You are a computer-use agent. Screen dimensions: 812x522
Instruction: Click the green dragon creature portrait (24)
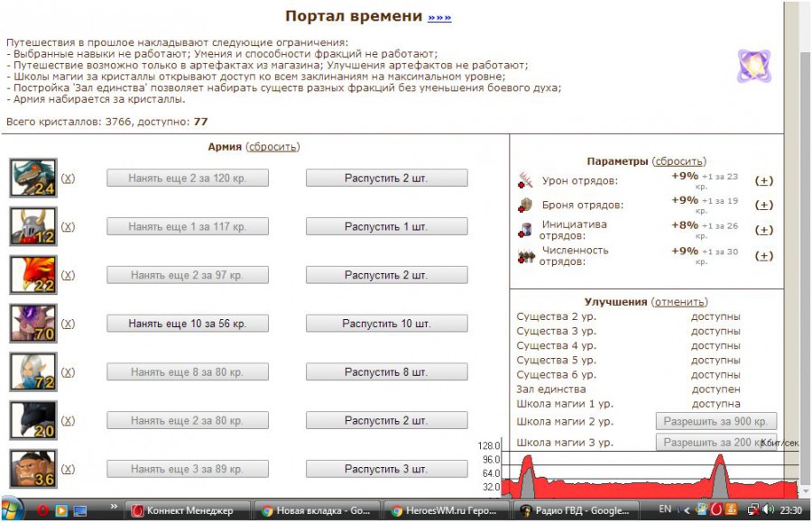tap(32, 178)
